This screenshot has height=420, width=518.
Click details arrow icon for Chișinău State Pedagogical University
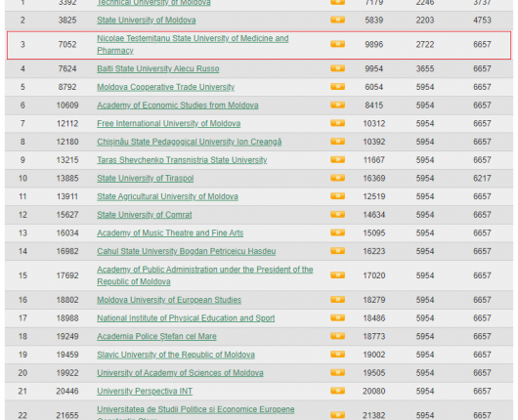[x=337, y=142]
